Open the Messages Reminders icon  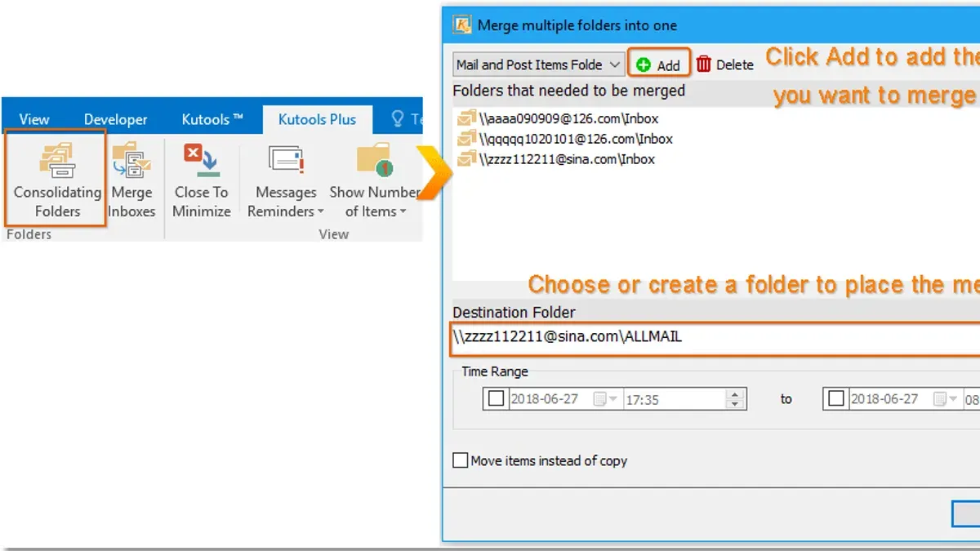[286, 160]
